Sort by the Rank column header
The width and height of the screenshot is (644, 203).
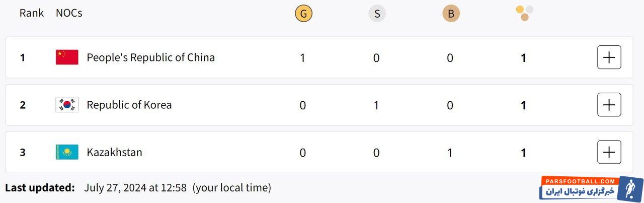point(32,13)
